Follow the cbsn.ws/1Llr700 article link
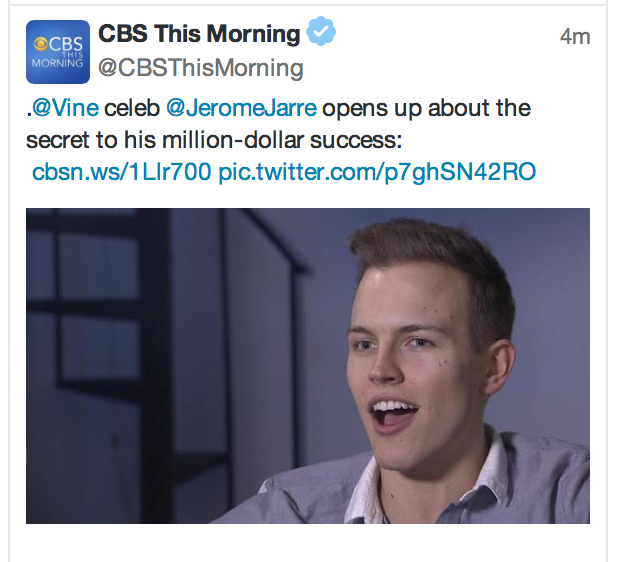The width and height of the screenshot is (622, 562). click(x=121, y=172)
